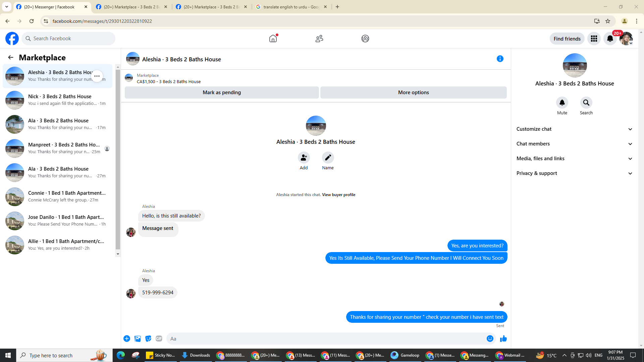Mute this conversation

[x=562, y=103]
